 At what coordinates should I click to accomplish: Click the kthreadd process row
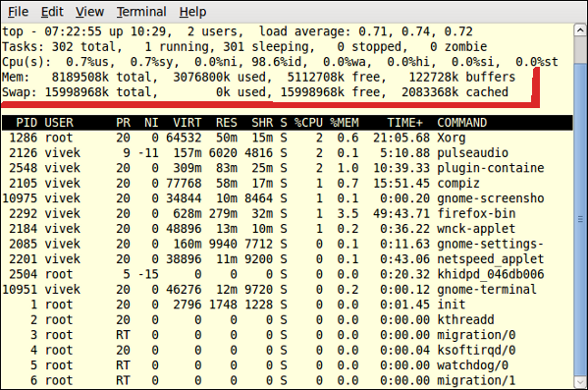click(287, 320)
